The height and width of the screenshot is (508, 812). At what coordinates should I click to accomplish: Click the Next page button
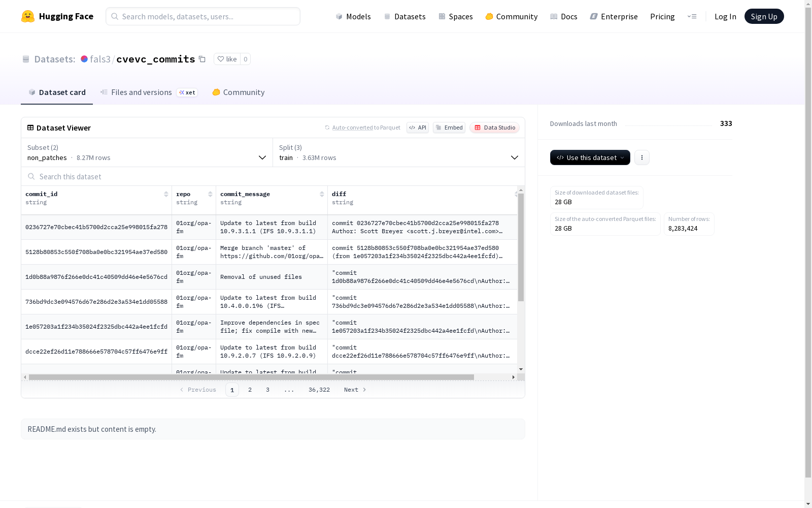pyautogui.click(x=355, y=390)
